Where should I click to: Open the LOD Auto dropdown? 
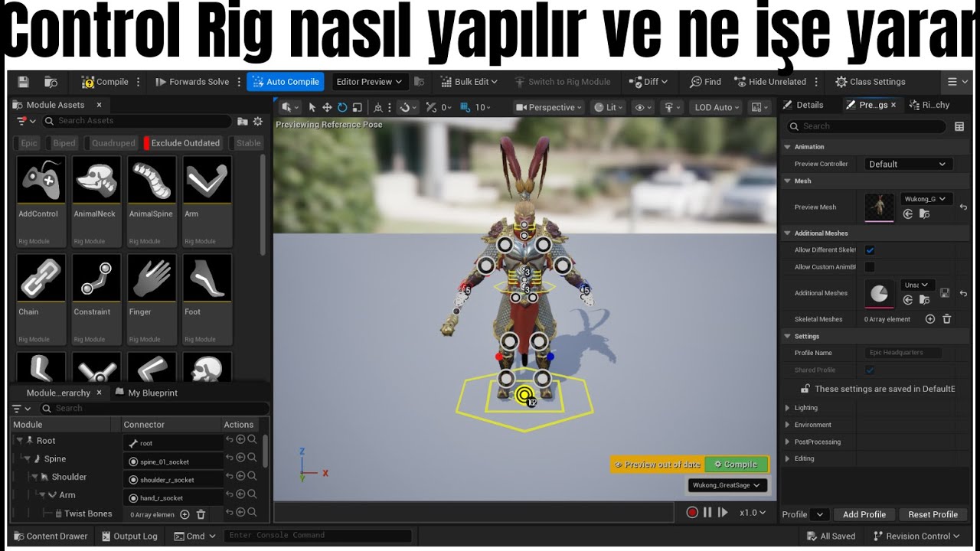pyautogui.click(x=717, y=108)
